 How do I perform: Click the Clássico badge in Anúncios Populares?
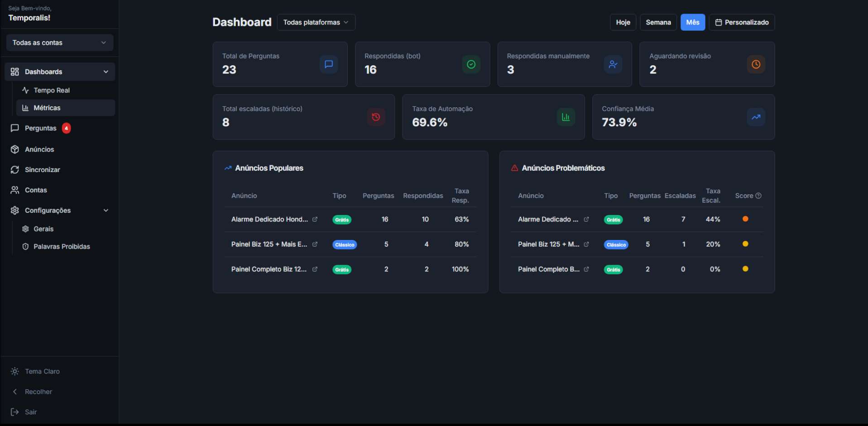pyautogui.click(x=345, y=244)
